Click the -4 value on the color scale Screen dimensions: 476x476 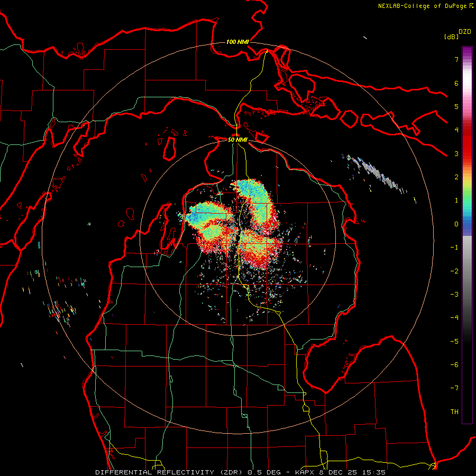(454, 318)
